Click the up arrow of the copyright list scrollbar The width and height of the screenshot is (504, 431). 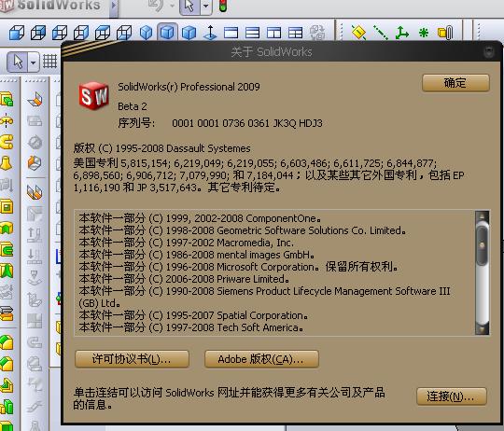[483, 216]
